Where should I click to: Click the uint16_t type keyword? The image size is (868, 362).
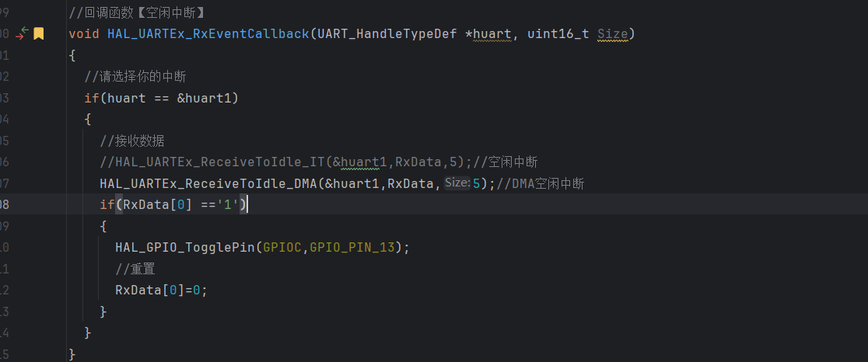tap(558, 34)
